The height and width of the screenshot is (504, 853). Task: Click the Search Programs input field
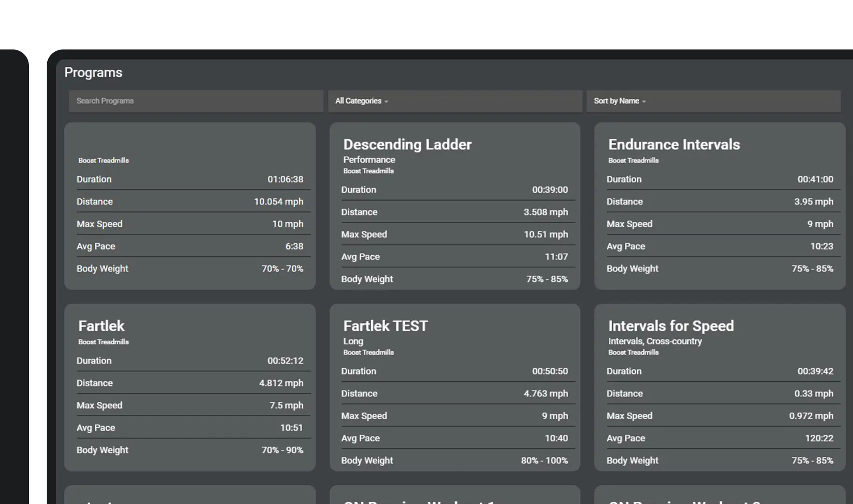[x=196, y=101]
